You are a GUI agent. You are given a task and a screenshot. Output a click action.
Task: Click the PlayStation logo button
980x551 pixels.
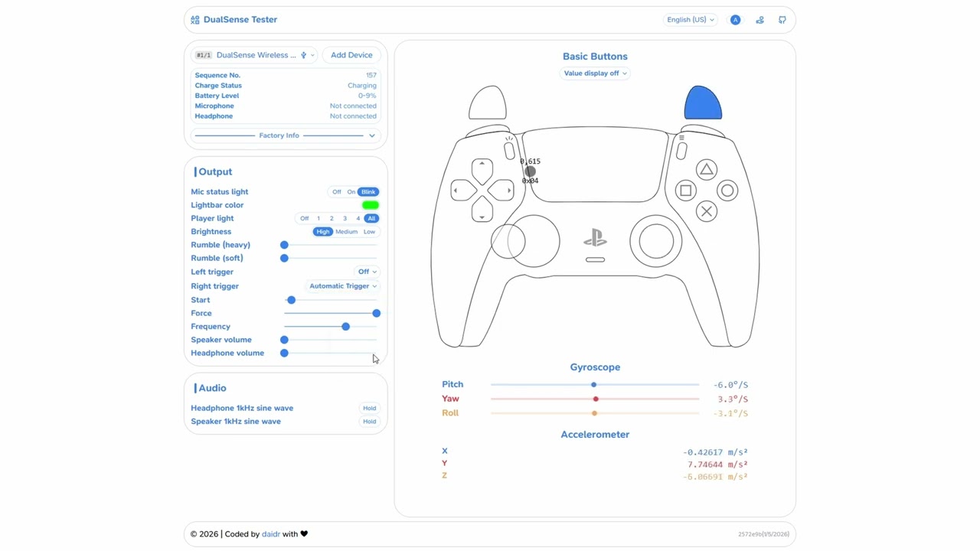pyautogui.click(x=595, y=239)
